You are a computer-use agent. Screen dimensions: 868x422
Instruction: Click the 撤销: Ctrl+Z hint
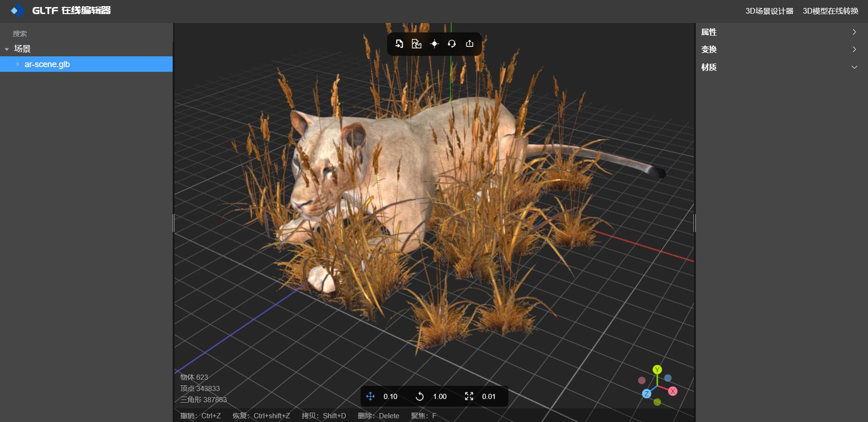(200, 415)
